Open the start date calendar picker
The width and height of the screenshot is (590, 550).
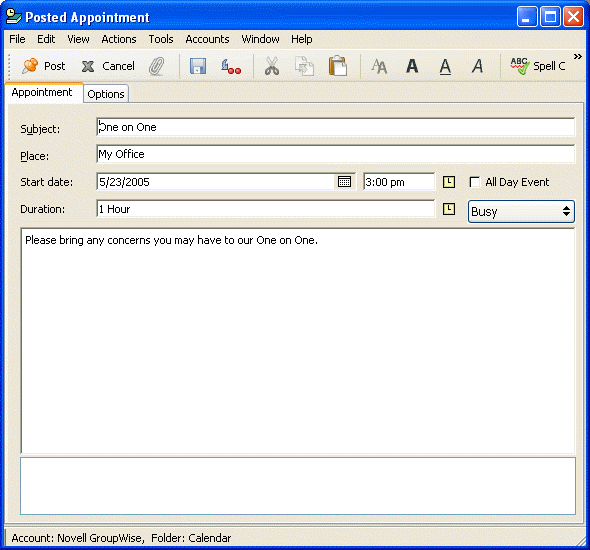point(344,182)
